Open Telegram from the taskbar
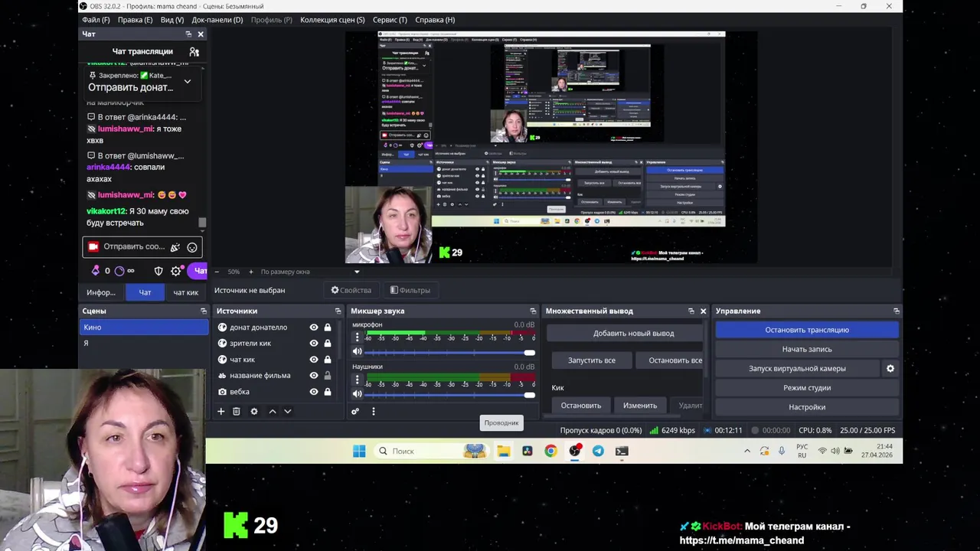This screenshot has width=980, height=551. 598,451
